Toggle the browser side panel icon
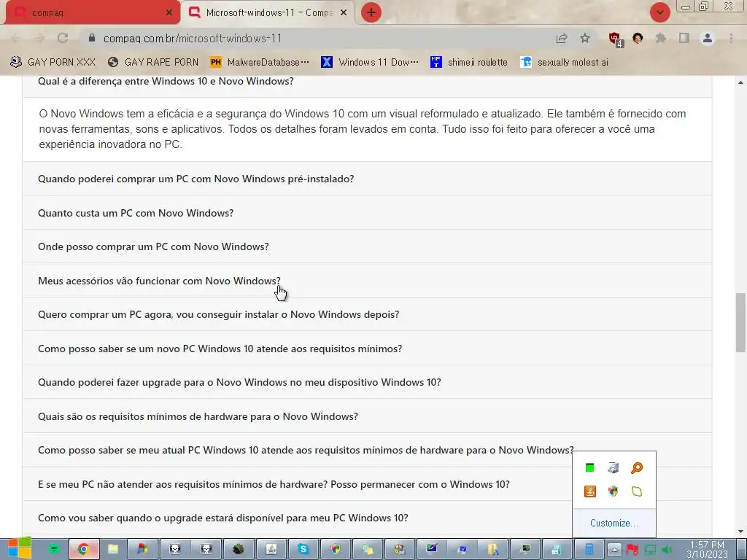Image resolution: width=747 pixels, height=560 pixels. 684,38
